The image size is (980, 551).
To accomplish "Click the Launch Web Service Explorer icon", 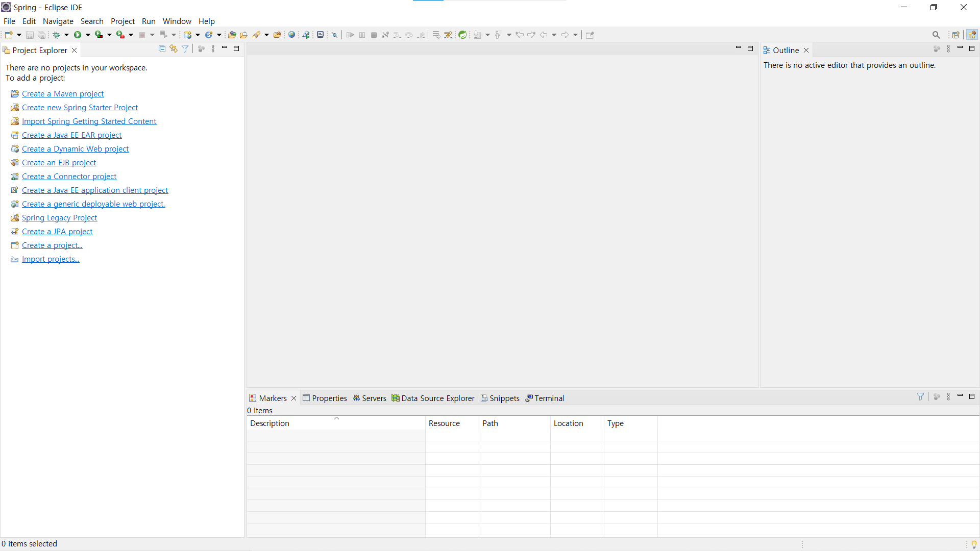I will click(x=306, y=35).
